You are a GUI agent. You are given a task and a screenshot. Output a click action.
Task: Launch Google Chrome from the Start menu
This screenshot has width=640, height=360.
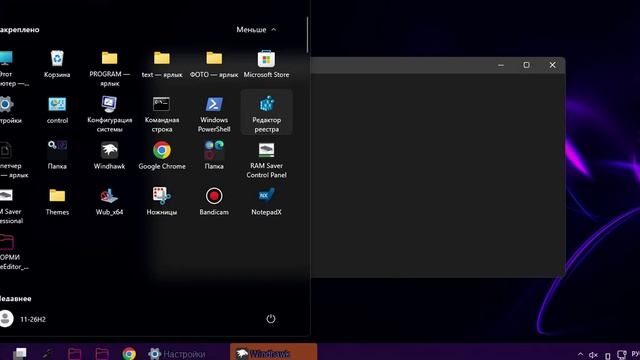[162, 156]
